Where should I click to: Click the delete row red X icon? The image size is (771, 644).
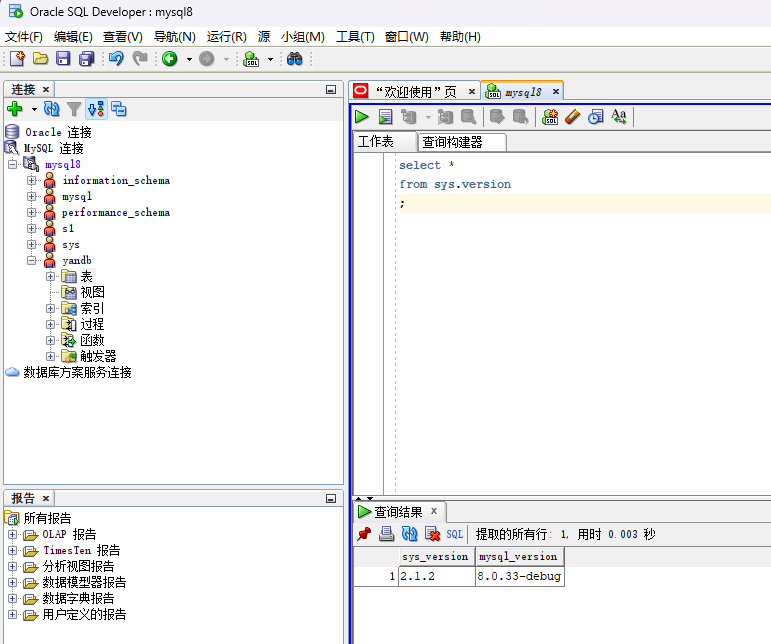pyautogui.click(x=432, y=534)
